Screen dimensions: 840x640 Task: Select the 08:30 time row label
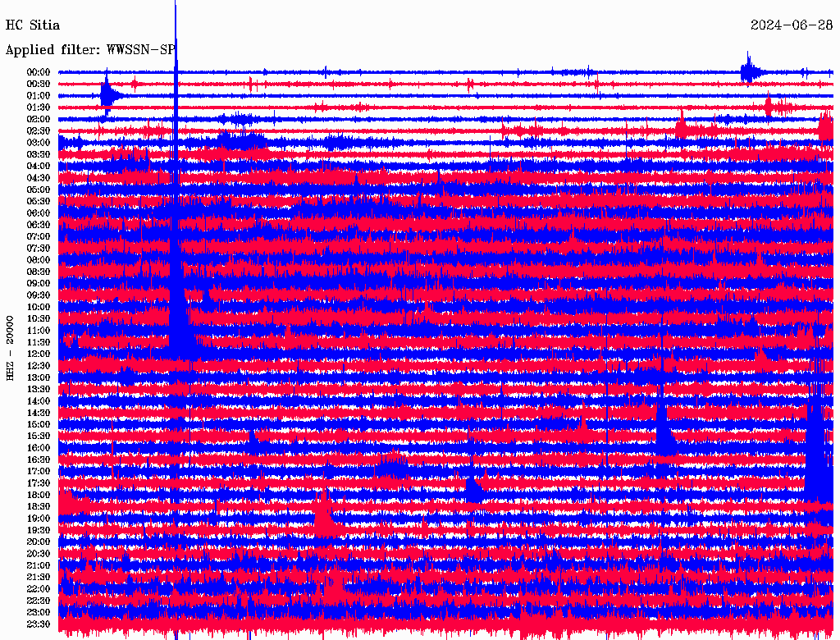tap(39, 272)
